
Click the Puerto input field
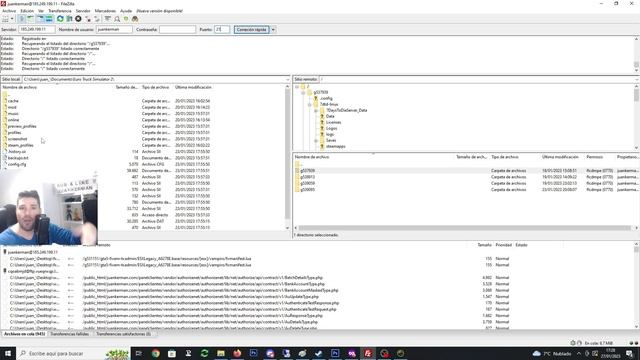pos(222,29)
